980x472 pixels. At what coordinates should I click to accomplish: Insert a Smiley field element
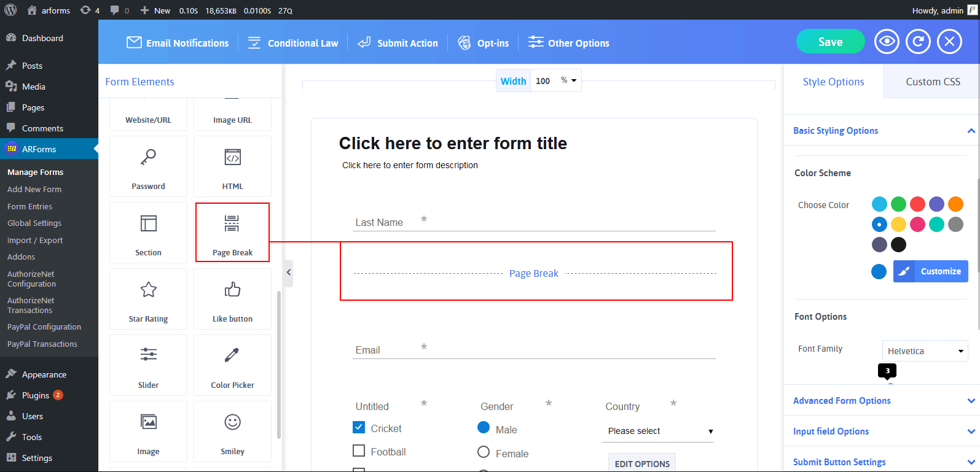pos(232,431)
